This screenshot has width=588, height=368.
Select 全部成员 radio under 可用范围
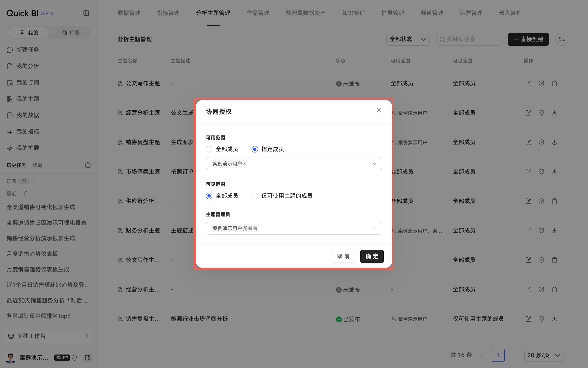click(x=209, y=149)
